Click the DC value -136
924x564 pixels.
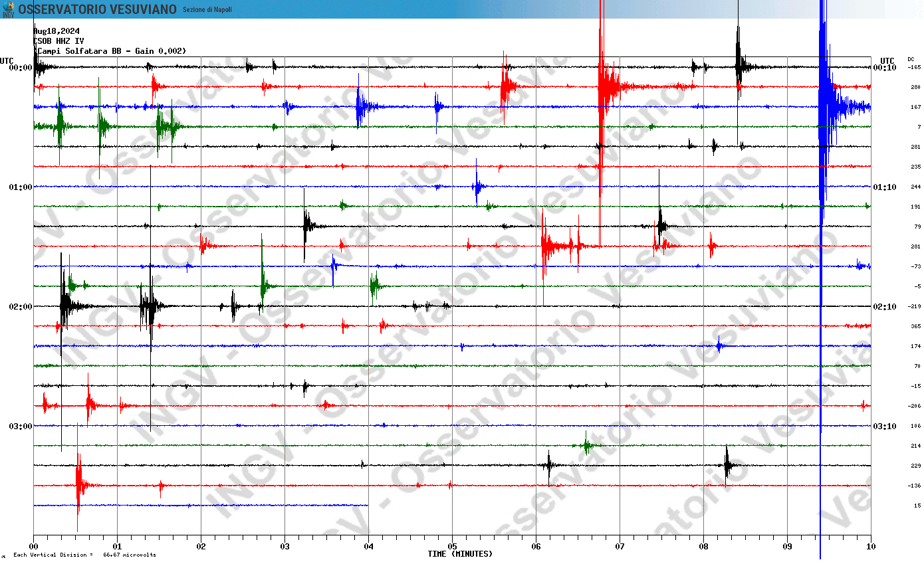click(x=915, y=486)
